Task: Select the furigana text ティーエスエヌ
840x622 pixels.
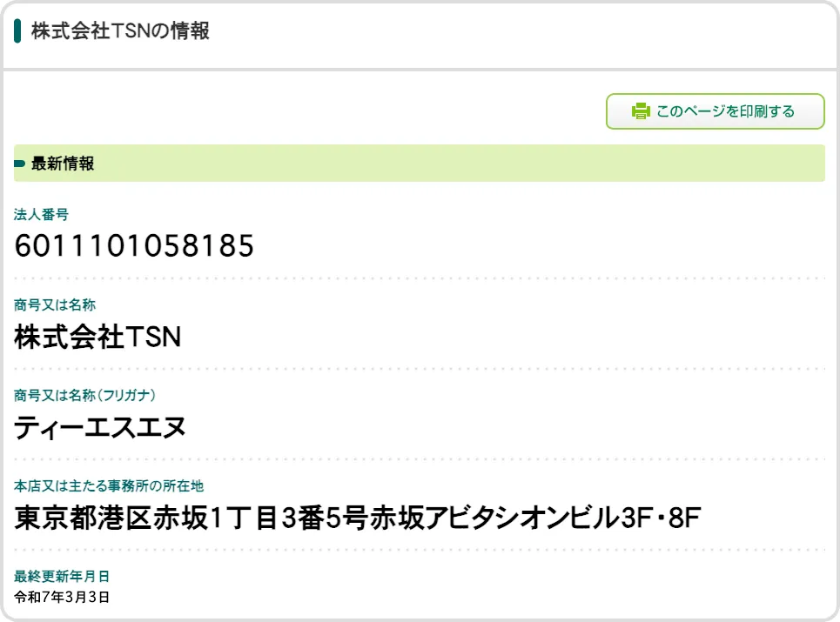Action: tap(100, 428)
